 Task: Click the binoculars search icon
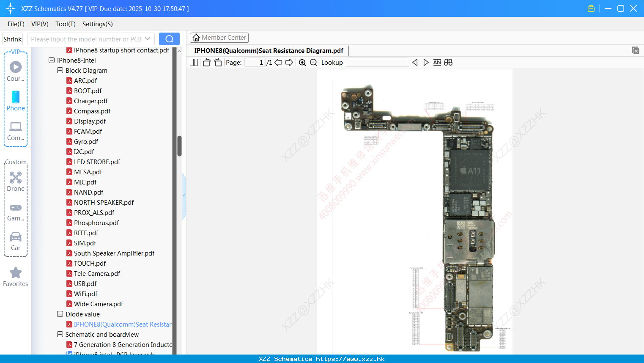point(448,63)
